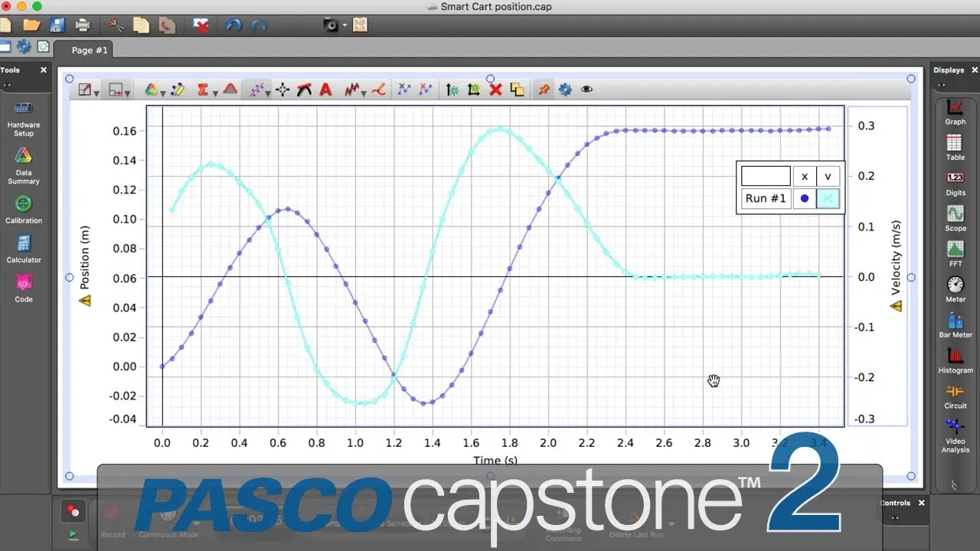Select the Graph display

click(x=955, y=112)
